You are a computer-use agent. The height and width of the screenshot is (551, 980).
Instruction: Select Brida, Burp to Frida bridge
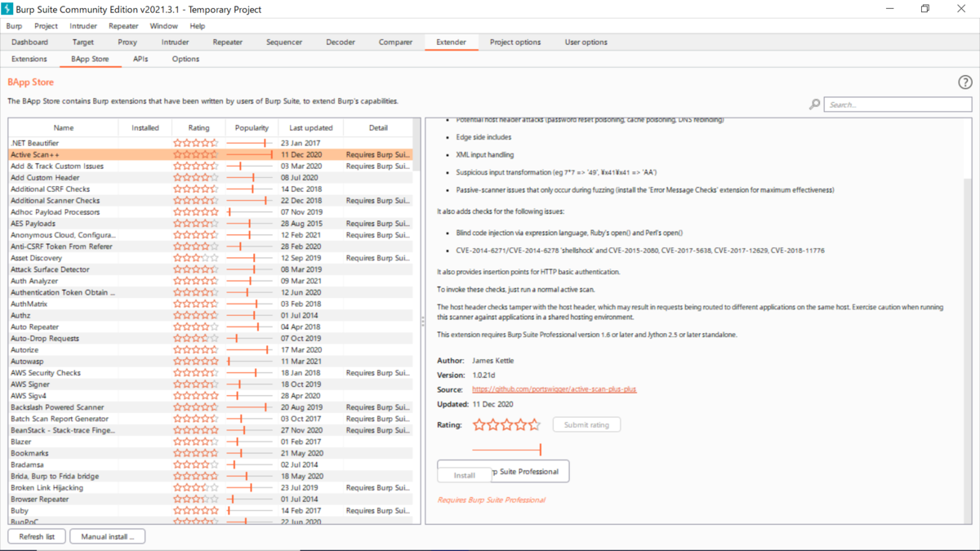(x=211, y=476)
